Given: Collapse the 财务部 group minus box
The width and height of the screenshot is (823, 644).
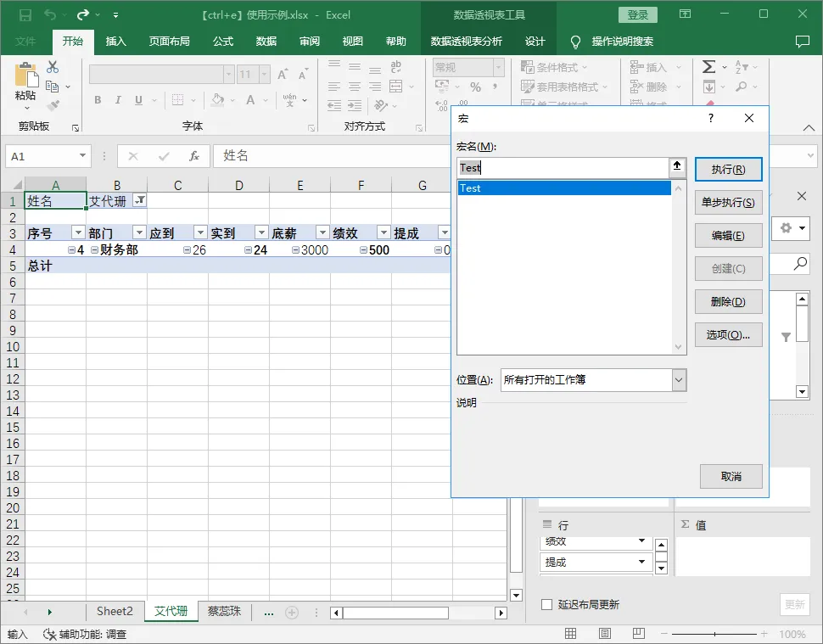Looking at the screenshot, I should tap(94, 249).
